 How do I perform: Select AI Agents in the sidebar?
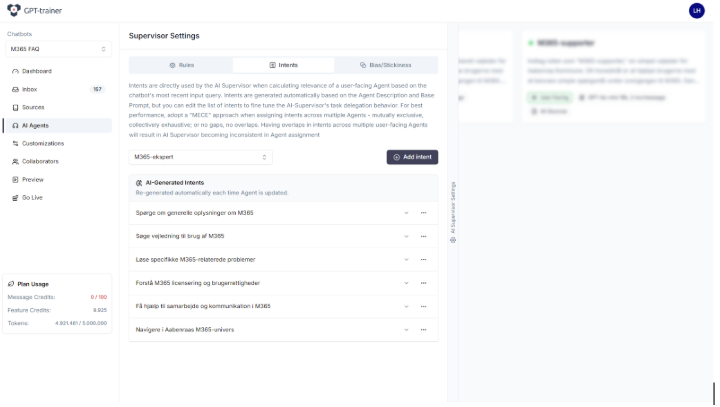(57, 125)
